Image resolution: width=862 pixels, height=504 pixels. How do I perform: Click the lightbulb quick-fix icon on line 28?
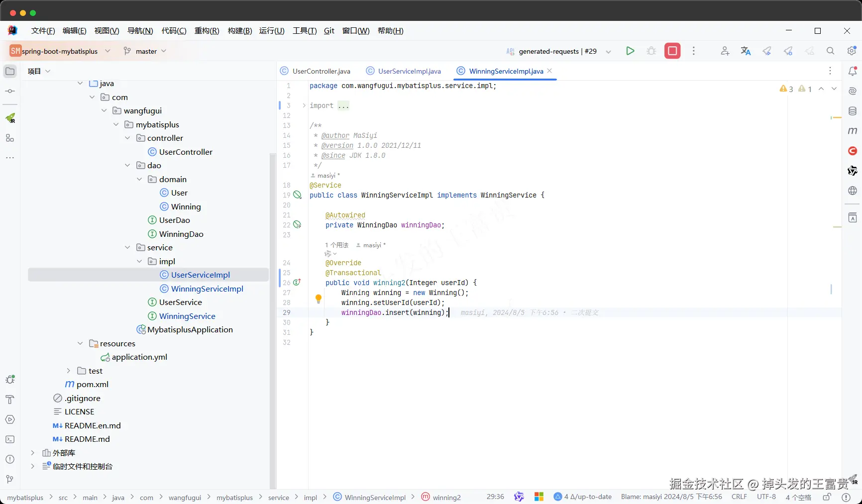tap(319, 299)
